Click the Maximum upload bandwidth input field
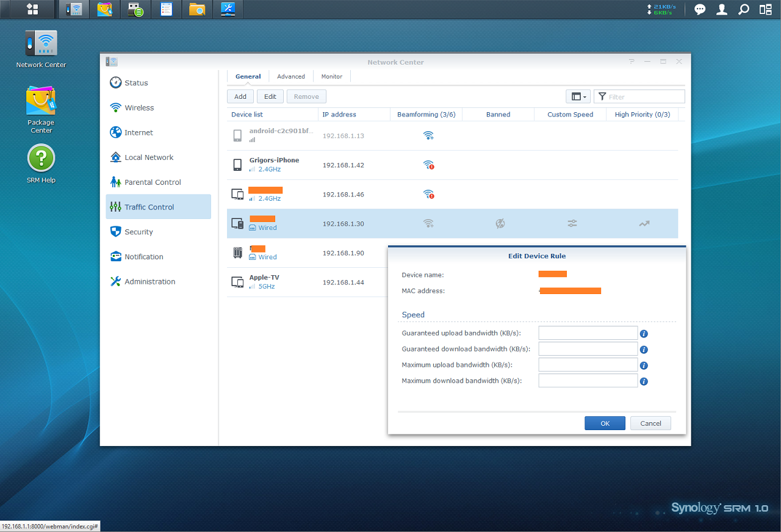Screen dimensions: 781x532 pyautogui.click(x=588, y=364)
